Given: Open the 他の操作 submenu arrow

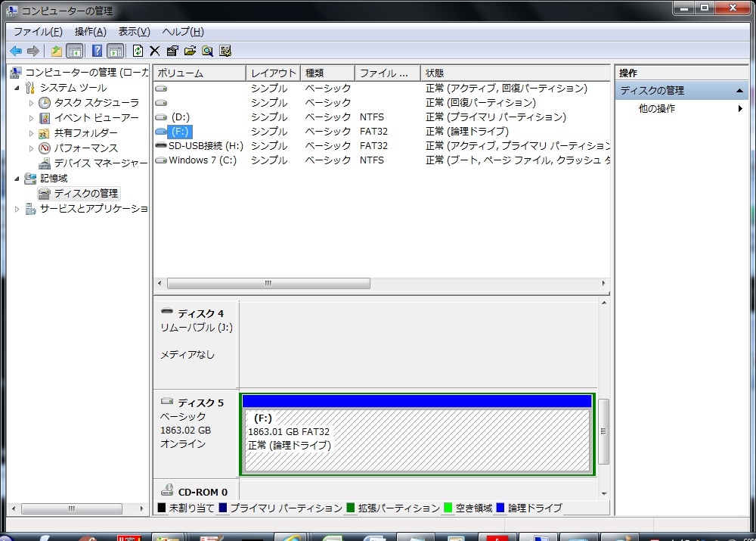Looking at the screenshot, I should click(740, 109).
